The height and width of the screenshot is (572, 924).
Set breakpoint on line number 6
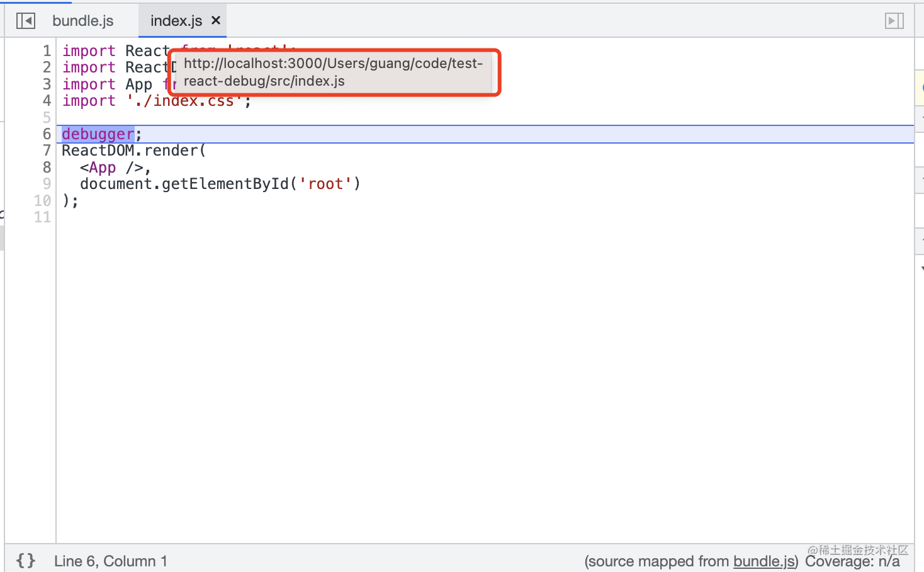point(47,134)
